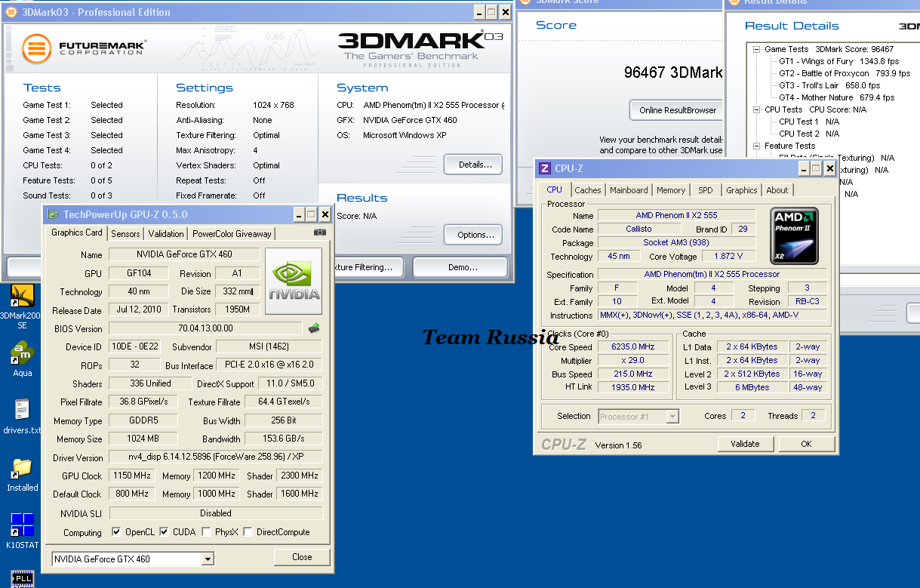Collapse the Feature Tests tree node
Screen dimensions: 920x588
[x=756, y=146]
